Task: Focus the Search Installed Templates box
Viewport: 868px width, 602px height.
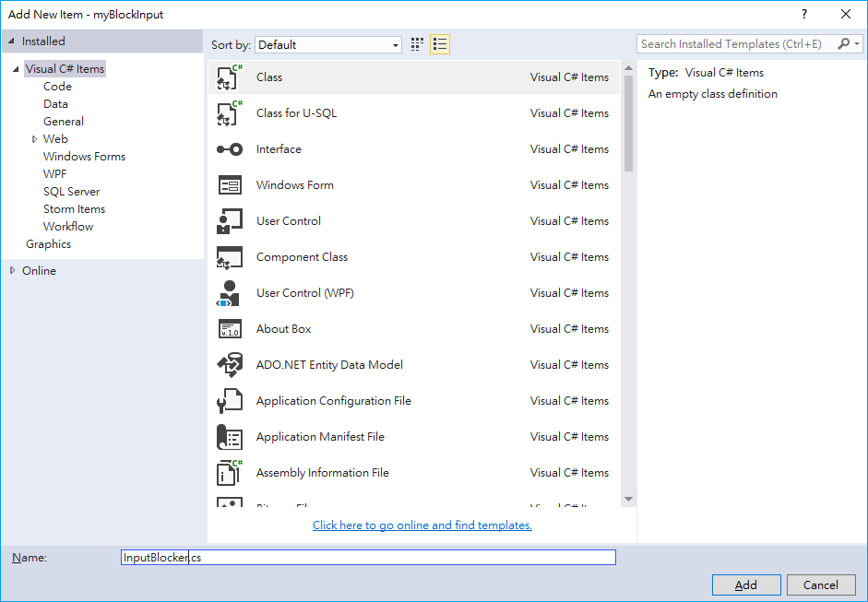Action: click(x=737, y=43)
